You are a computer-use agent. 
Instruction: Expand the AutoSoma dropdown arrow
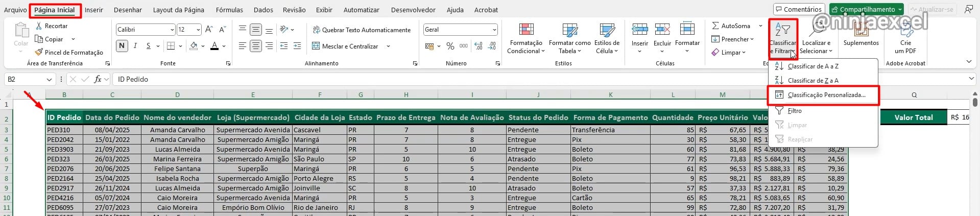point(760,26)
